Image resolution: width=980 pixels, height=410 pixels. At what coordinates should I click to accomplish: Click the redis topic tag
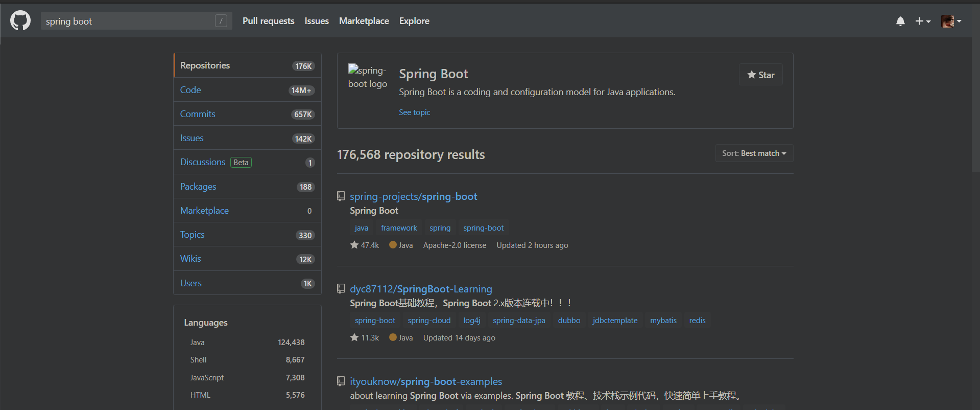coord(698,321)
